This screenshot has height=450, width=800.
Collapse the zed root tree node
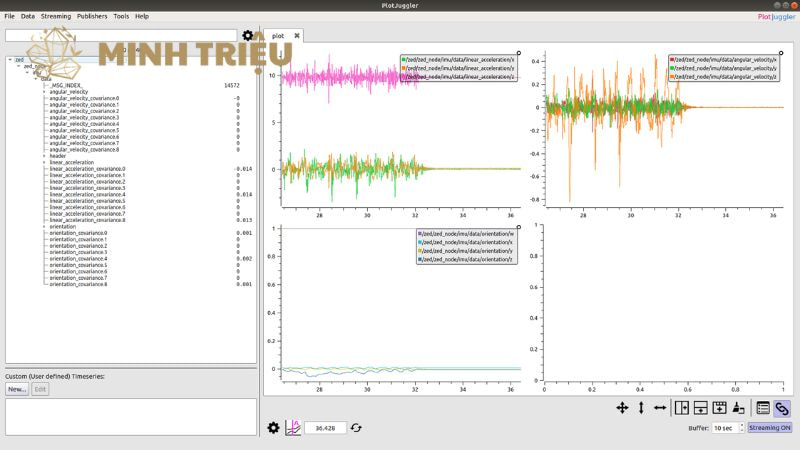[x=10, y=60]
